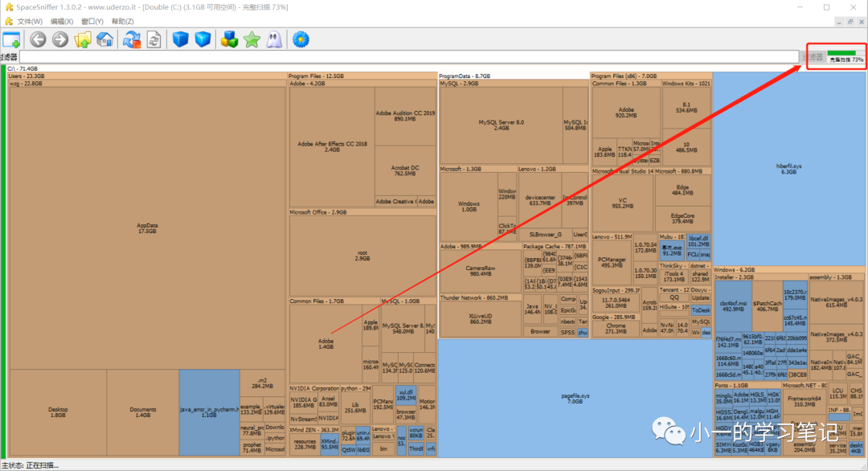The image size is (868, 471).
Task: Open the 编辑(X) menu
Action: [x=61, y=22]
